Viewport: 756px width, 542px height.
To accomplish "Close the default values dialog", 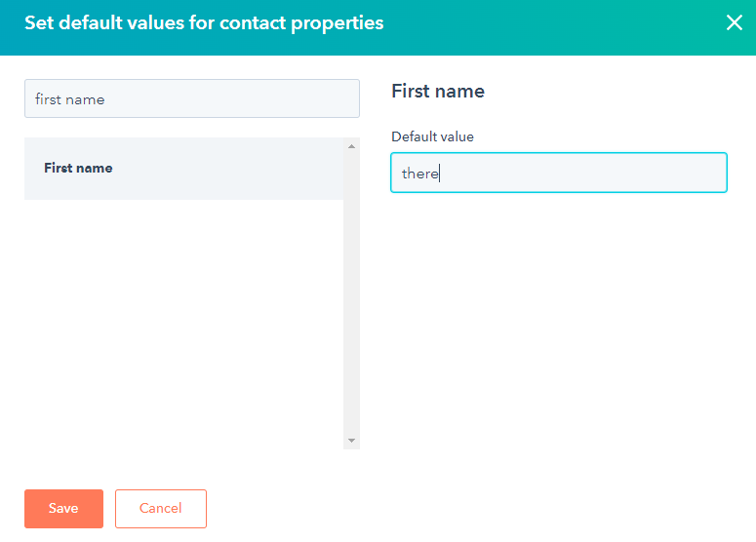I will coord(735,22).
